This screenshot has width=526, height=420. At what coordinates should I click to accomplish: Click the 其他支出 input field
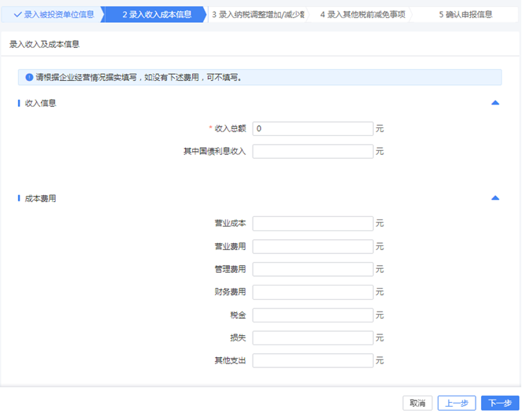[313, 361]
